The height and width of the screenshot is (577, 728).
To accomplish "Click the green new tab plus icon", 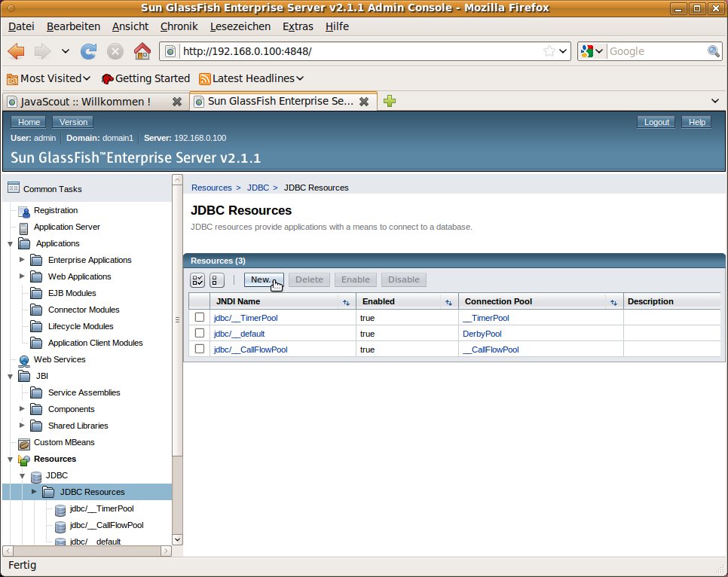I will (x=390, y=101).
